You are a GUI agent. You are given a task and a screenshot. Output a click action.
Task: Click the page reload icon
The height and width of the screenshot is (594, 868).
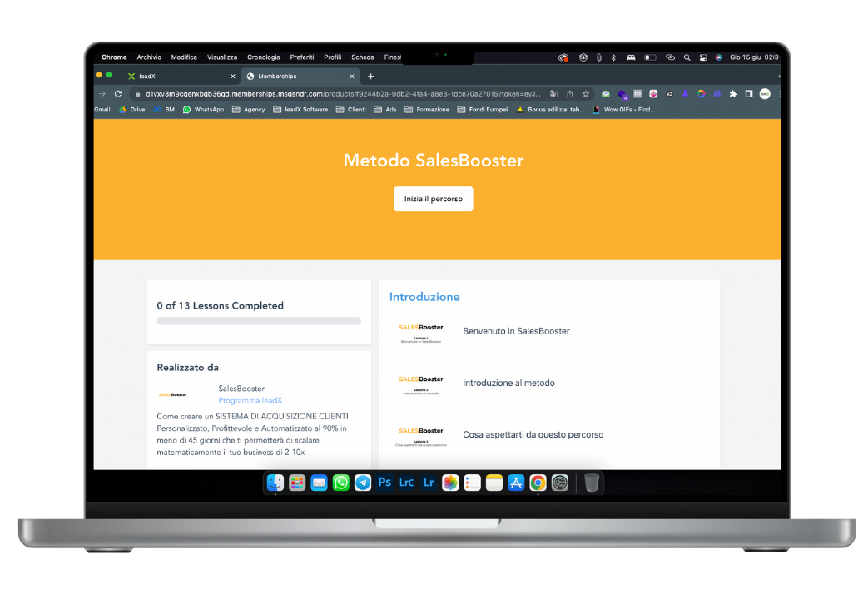[118, 94]
